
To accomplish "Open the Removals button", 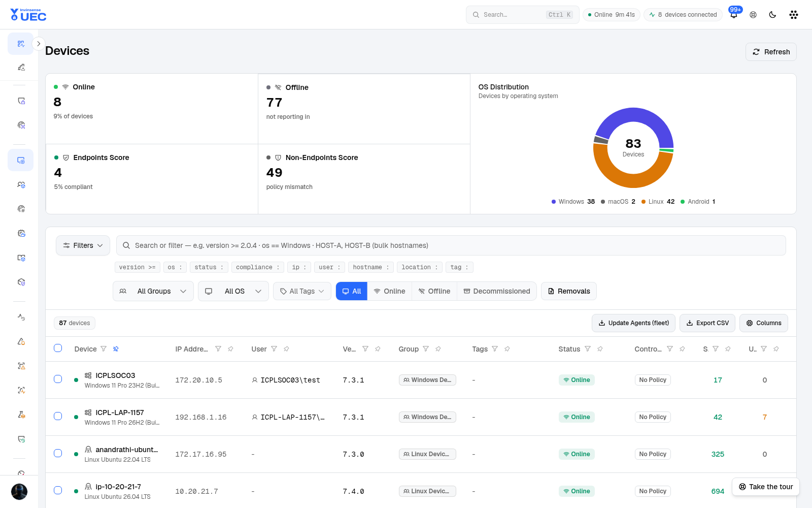I will coord(569,291).
